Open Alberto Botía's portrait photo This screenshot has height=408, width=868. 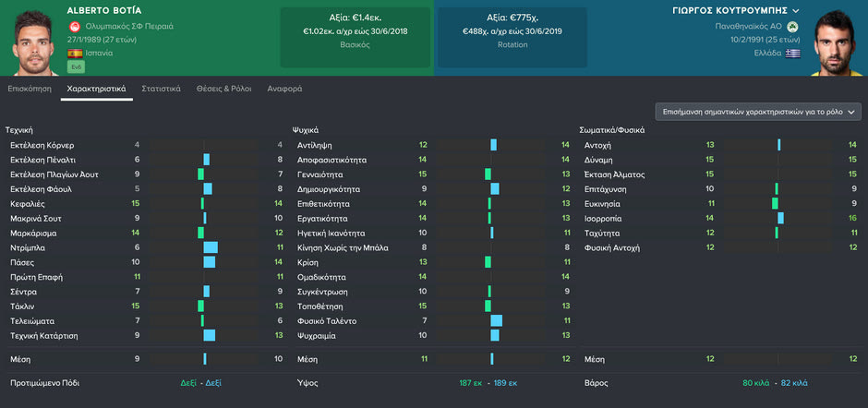click(x=31, y=40)
